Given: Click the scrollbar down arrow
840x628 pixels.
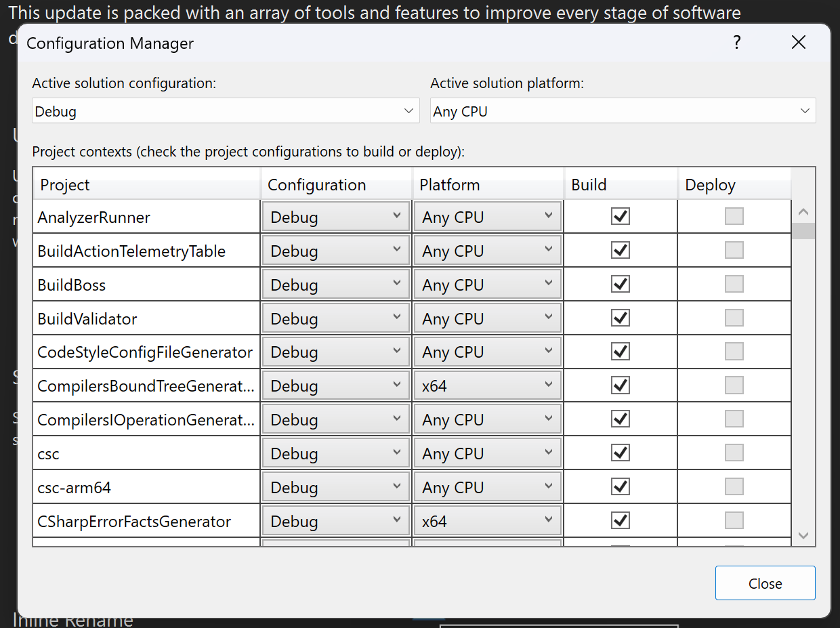Looking at the screenshot, I should point(803,535).
